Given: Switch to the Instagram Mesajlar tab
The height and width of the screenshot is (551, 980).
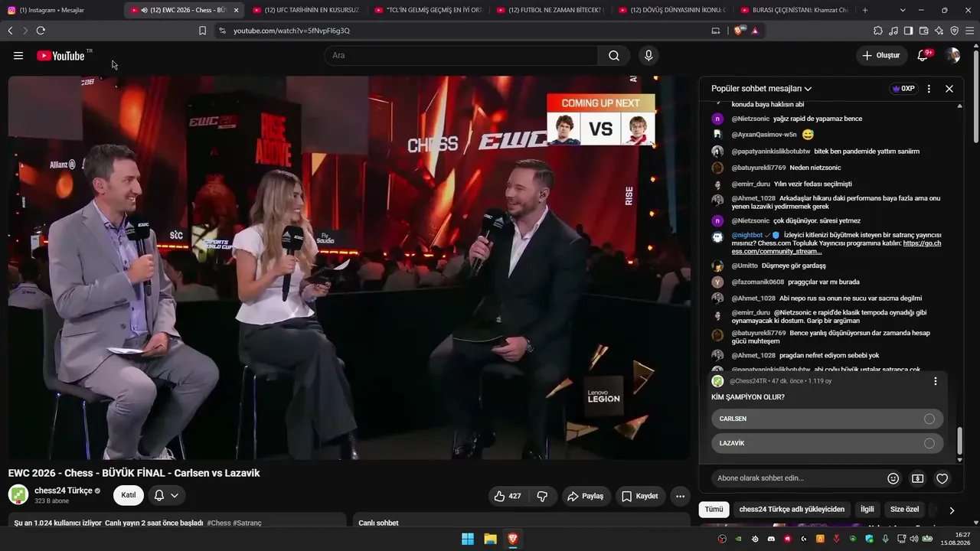Looking at the screenshot, I should (61, 10).
